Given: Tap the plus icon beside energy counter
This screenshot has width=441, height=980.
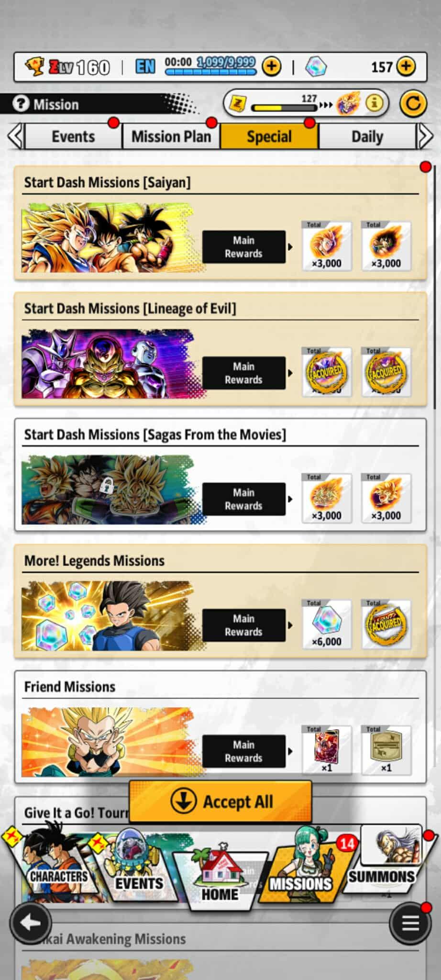Looking at the screenshot, I should (x=271, y=67).
